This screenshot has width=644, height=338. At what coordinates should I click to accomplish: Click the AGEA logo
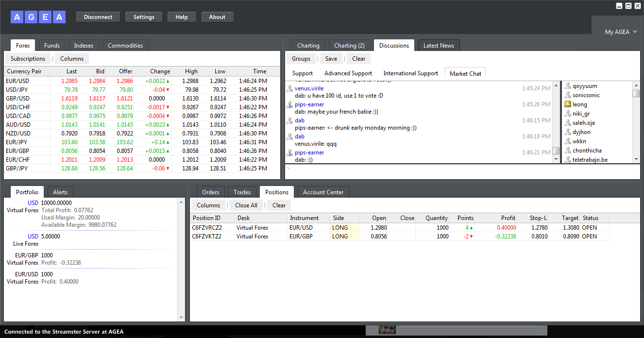(38, 17)
